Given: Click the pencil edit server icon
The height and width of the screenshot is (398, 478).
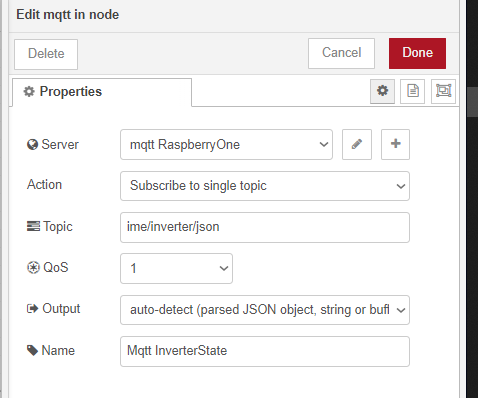Looking at the screenshot, I should click(357, 144).
